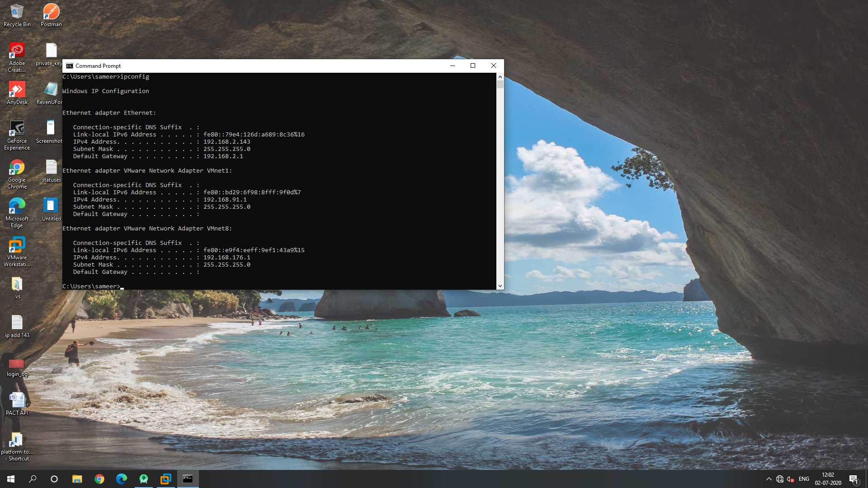Click the VMnet1 IPv4 address 192.168.91.1
The image size is (868, 488).
click(x=225, y=200)
